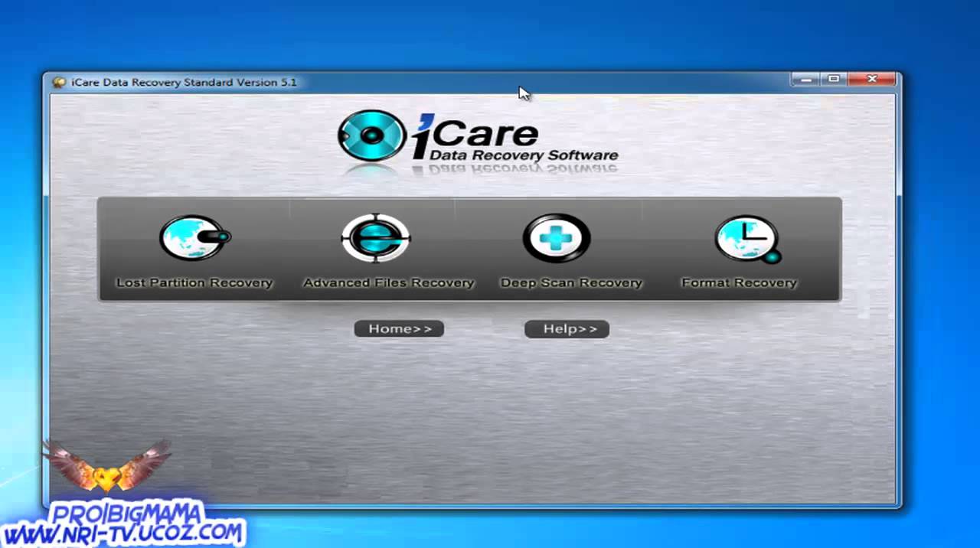Select the Deep Scan Recovery label

(x=571, y=282)
